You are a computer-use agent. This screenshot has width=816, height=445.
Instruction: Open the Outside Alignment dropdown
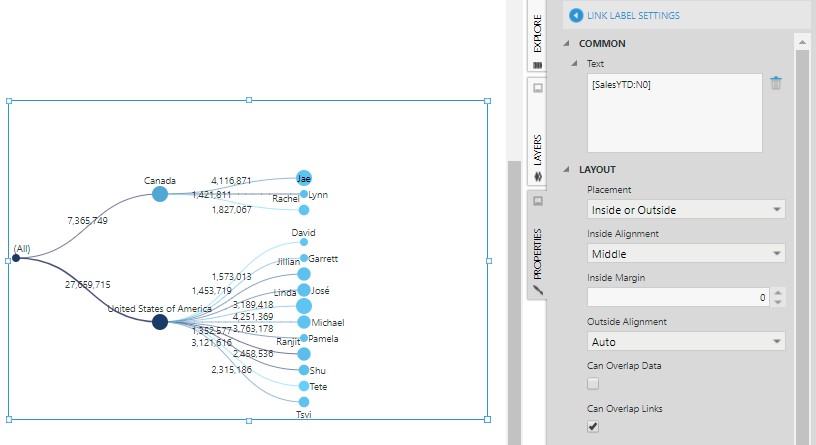pyautogui.click(x=686, y=342)
